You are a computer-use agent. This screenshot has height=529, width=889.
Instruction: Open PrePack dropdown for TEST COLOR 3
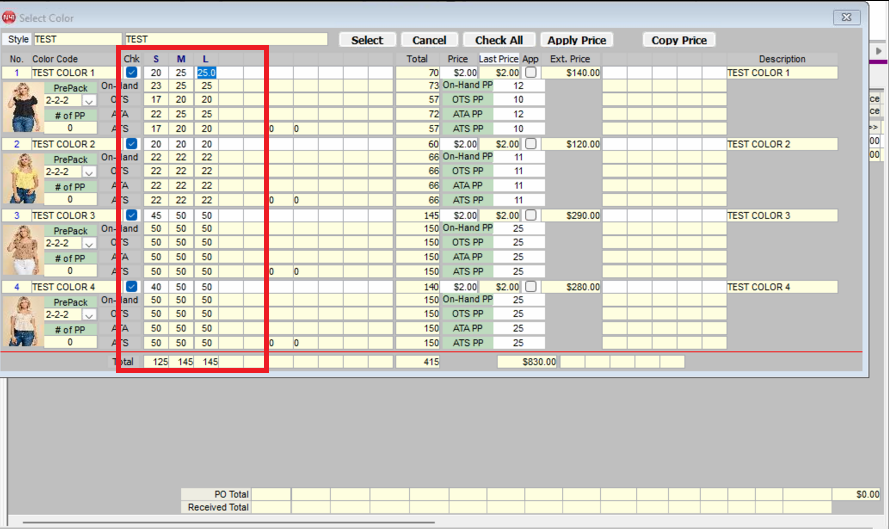89,244
